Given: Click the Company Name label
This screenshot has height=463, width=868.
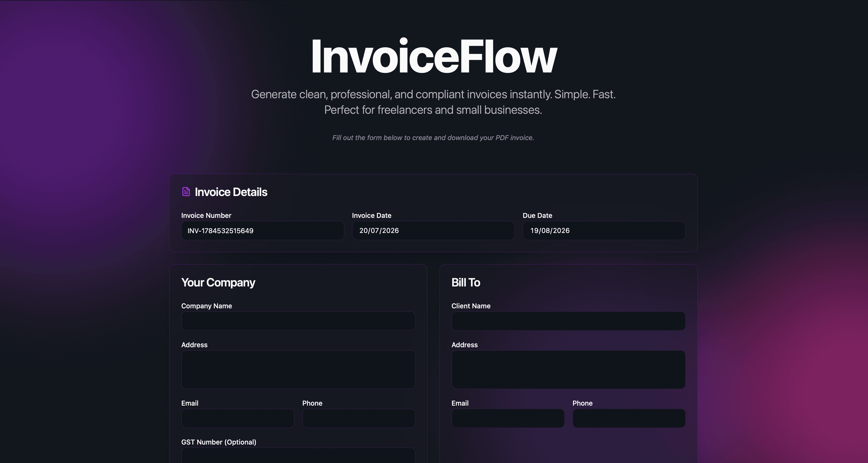Looking at the screenshot, I should point(207,306).
